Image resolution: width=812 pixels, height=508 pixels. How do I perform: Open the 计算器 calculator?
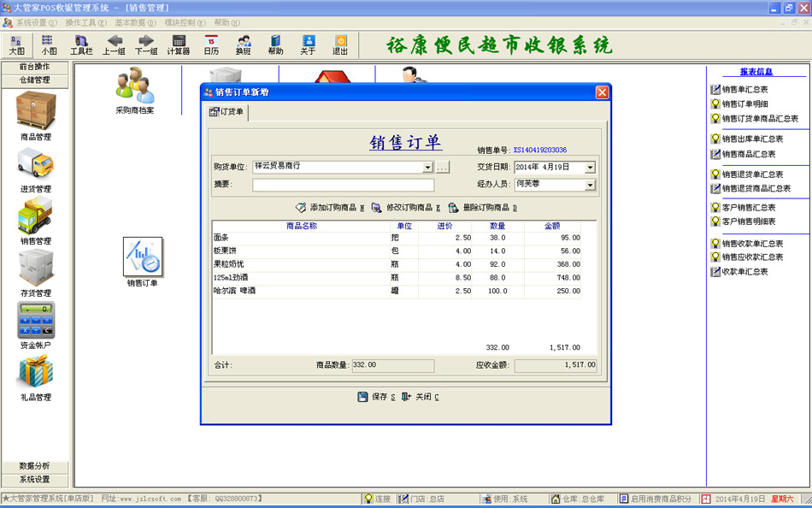179,45
